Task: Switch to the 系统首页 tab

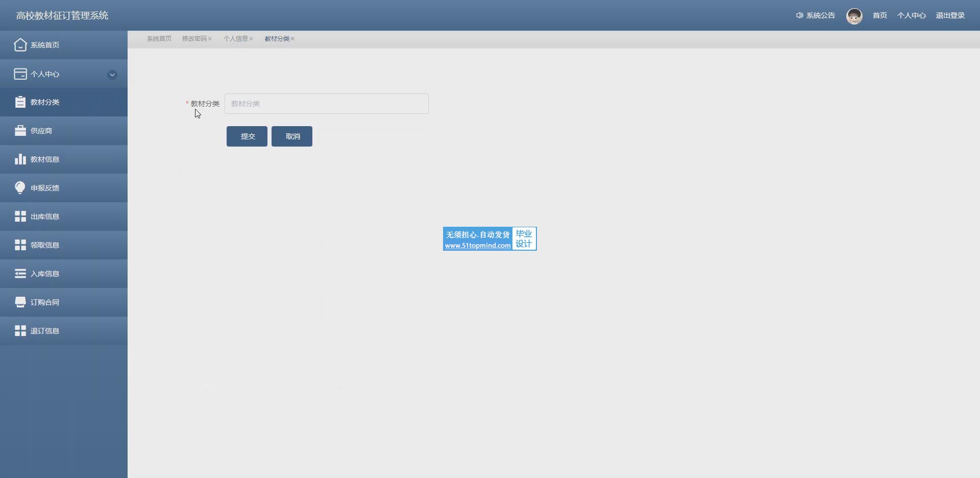Action: 159,39
